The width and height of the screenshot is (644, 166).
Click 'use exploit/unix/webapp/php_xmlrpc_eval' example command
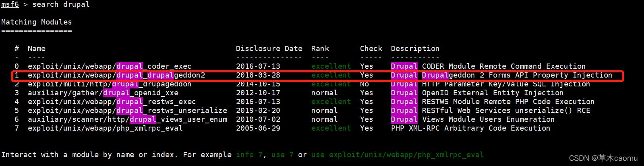point(398,155)
